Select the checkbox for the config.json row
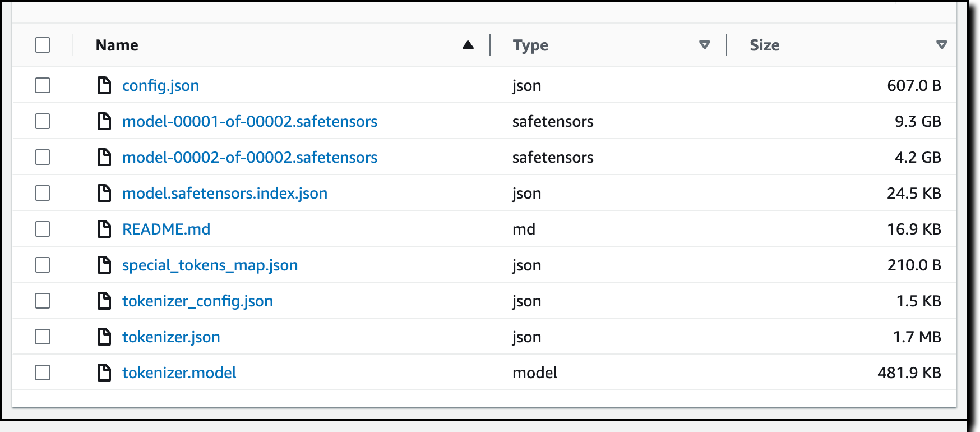 [43, 85]
